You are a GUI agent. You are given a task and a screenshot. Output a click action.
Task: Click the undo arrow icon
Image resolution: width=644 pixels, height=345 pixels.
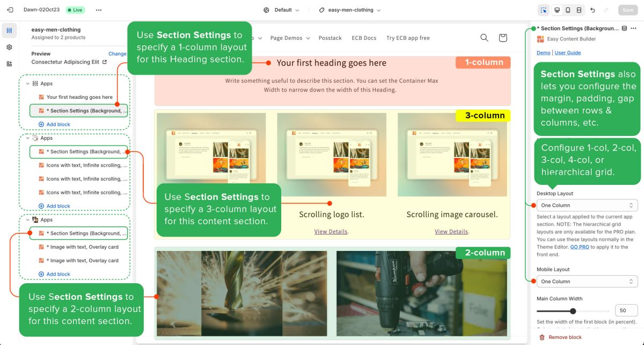point(592,10)
